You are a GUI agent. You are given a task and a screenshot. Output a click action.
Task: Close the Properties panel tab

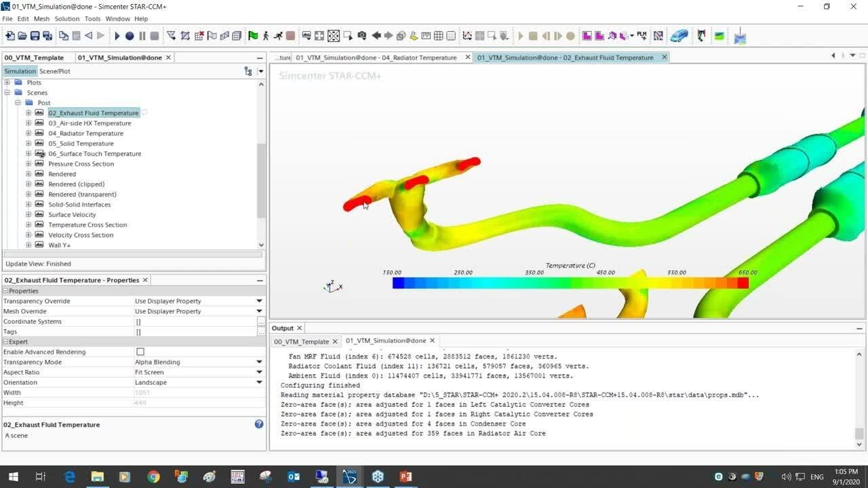click(145, 280)
